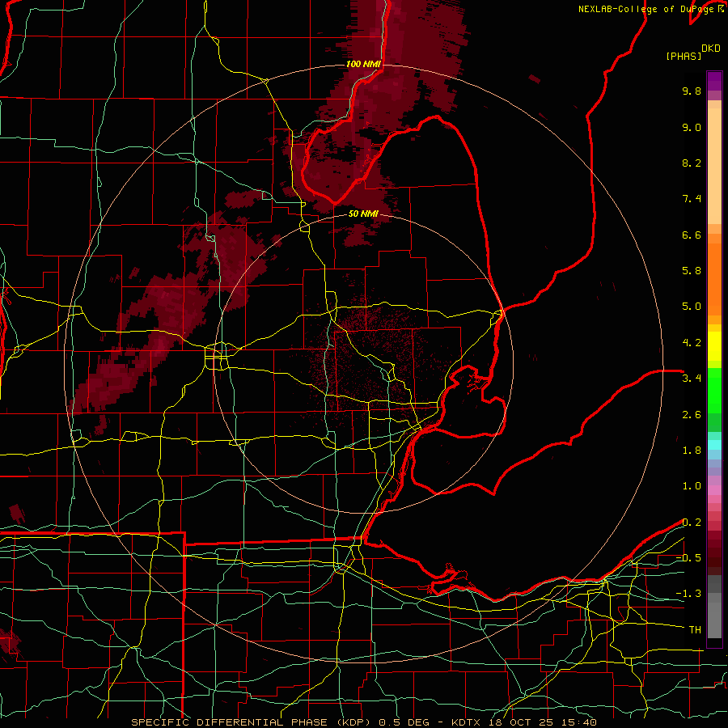Click the 'TH' threshold label on legend
728x728 pixels.
click(x=695, y=630)
